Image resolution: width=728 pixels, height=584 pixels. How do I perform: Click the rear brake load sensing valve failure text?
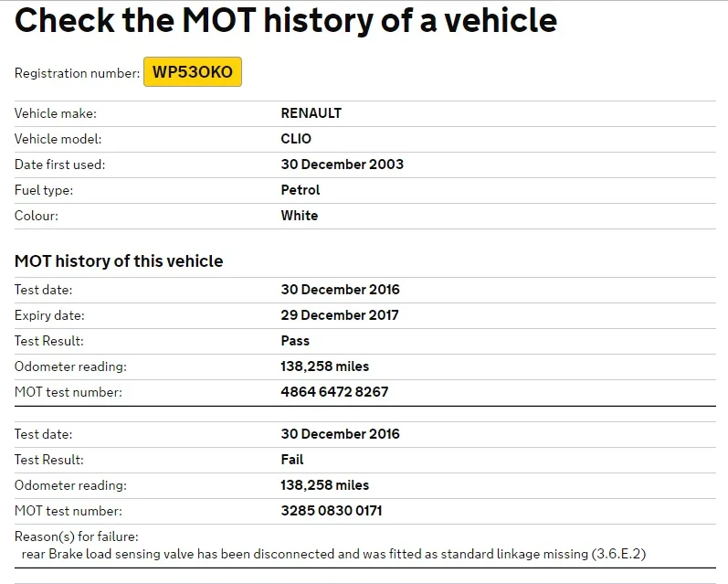[x=333, y=554]
